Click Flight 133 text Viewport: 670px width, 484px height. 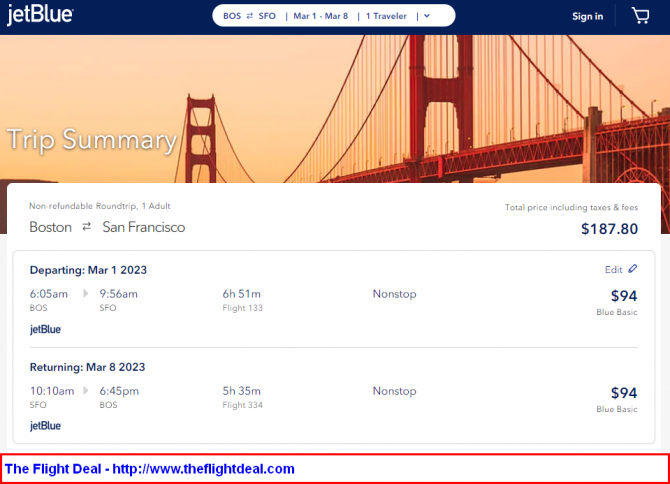(242, 308)
